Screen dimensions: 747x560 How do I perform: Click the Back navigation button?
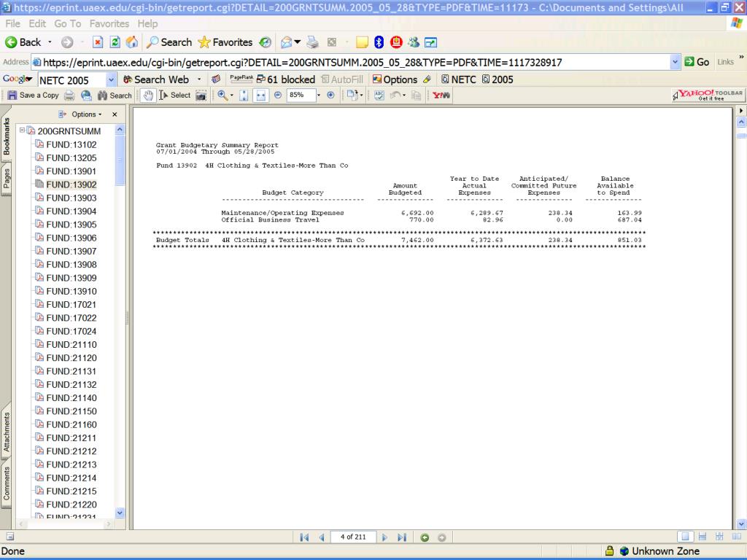click(x=23, y=42)
